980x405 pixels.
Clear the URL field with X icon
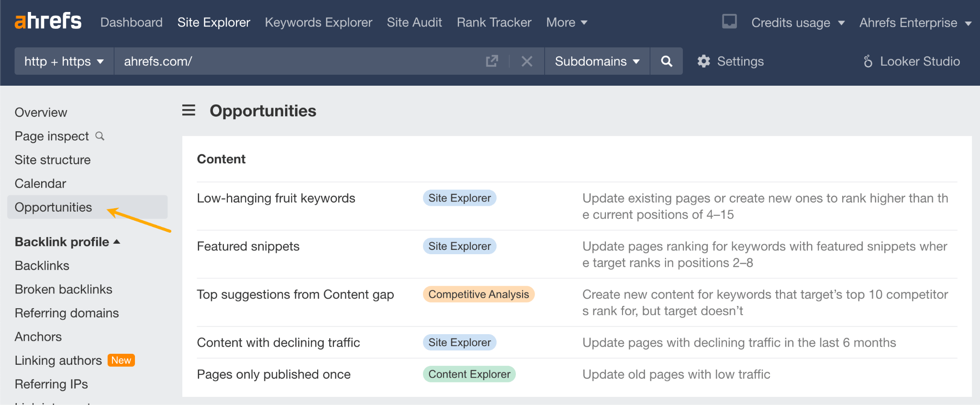click(527, 61)
